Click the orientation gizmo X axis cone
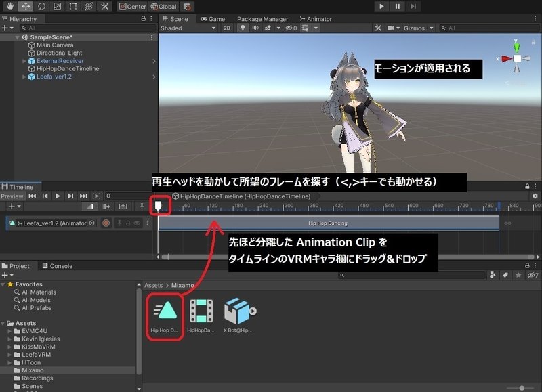 [507, 59]
